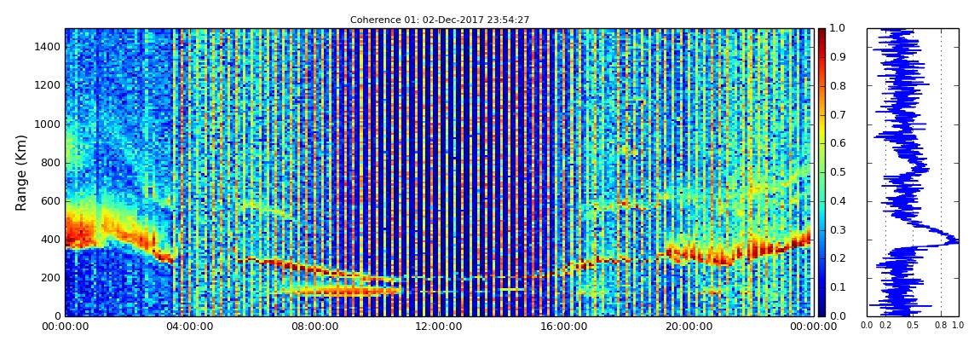
Task: Click the dark red top of the colorbar
Action: 821,34
